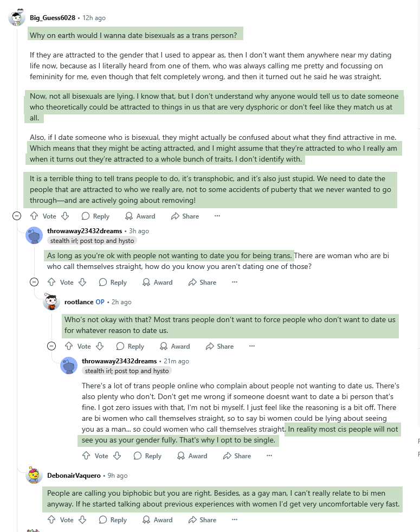This screenshot has width=420, height=532.
Task: Reply to Big_Guess6028's comment
Action: 95,216
